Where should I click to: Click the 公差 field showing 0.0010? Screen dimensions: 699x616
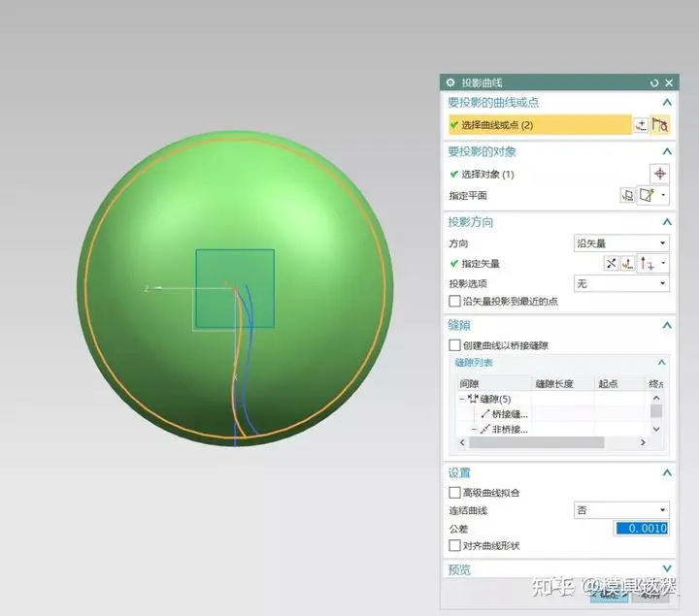coord(642,529)
